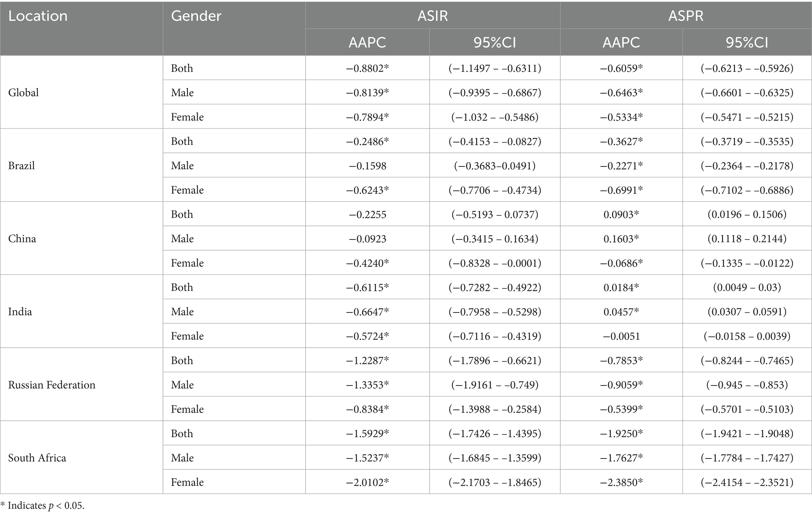Click the China row label

[22, 239]
